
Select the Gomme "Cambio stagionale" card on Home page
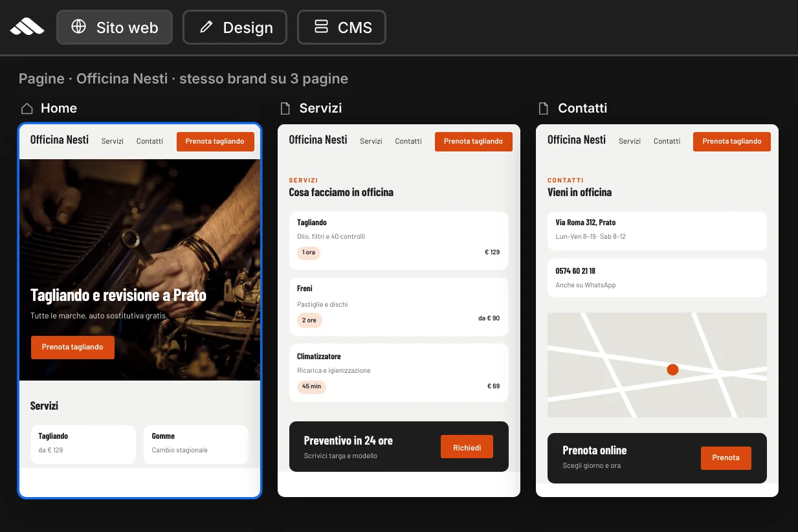coord(196,444)
